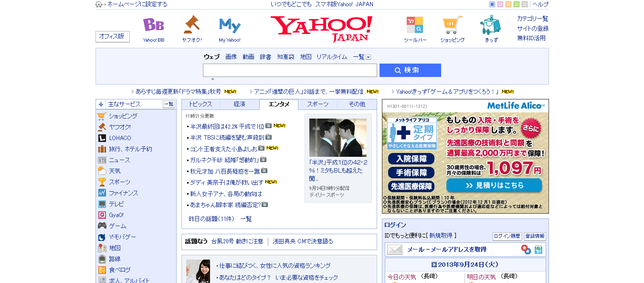Open the サイトの登録 link
644x283 pixels.
533,28
